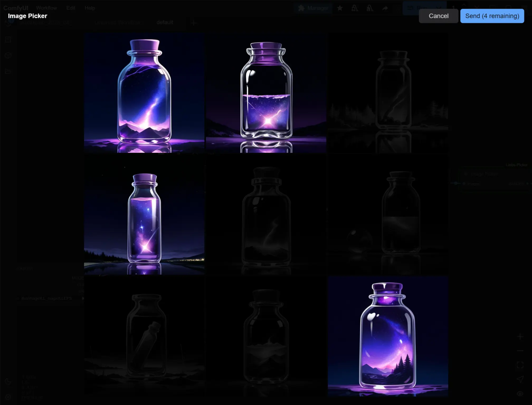The image size is (532, 405).
Task: Open the Edit menu
Action: pos(70,8)
